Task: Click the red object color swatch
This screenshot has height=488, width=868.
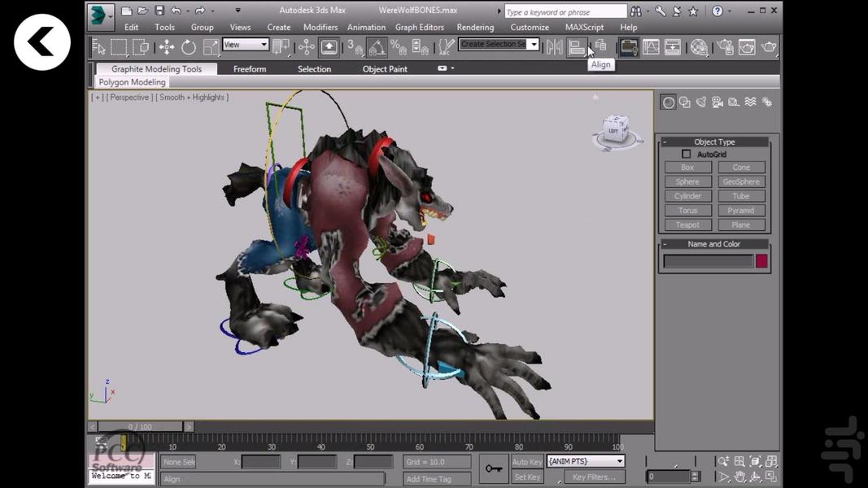Action: click(761, 261)
